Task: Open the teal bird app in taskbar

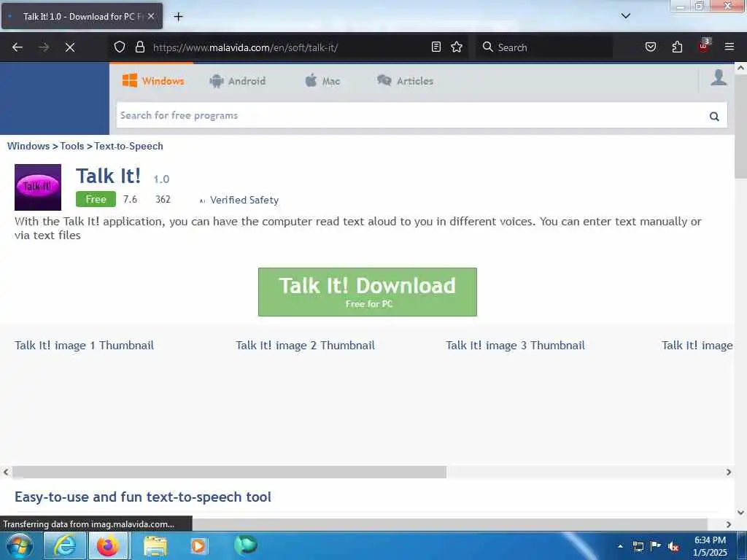Action: click(245, 545)
